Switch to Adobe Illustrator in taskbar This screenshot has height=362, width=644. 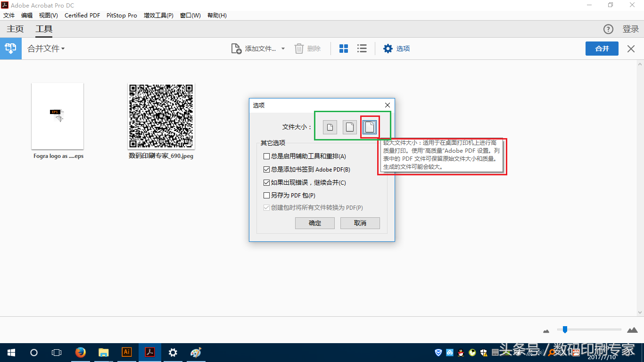pos(126,352)
